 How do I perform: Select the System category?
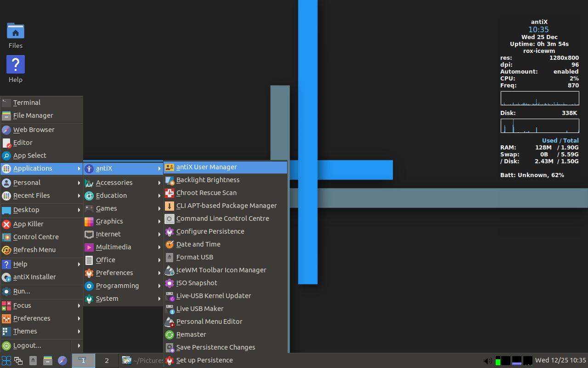[x=123, y=299]
